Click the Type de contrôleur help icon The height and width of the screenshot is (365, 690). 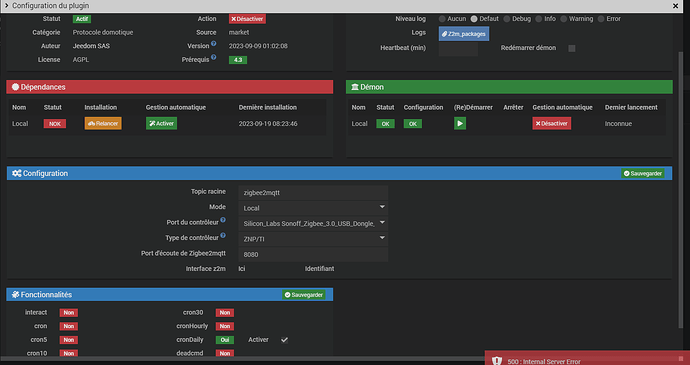(223, 236)
